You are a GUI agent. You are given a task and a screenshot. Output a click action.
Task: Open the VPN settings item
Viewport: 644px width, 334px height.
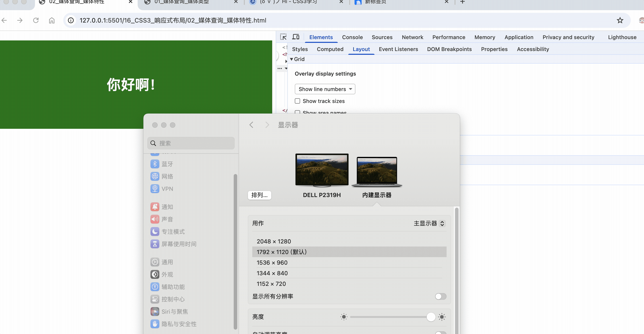click(x=167, y=189)
